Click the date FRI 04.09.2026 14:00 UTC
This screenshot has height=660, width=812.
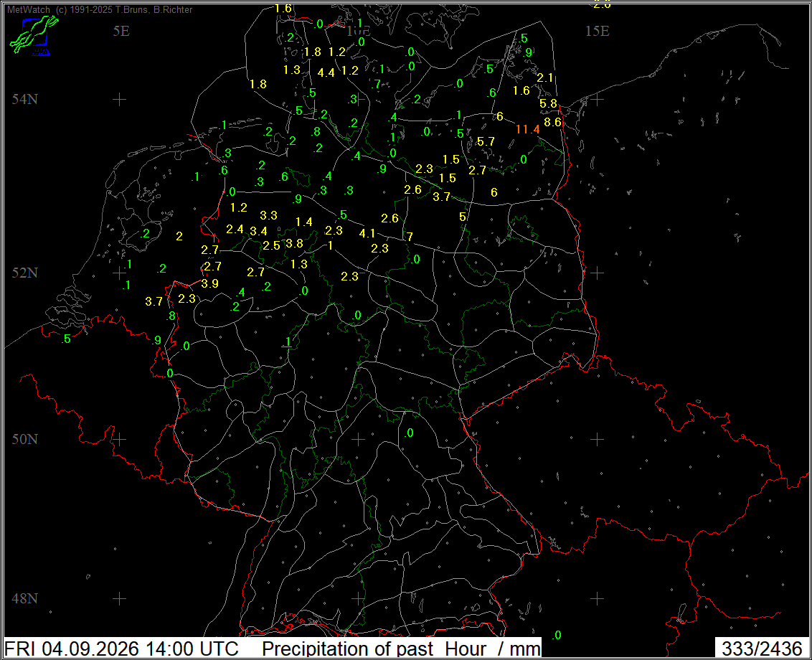pyautogui.click(x=122, y=649)
